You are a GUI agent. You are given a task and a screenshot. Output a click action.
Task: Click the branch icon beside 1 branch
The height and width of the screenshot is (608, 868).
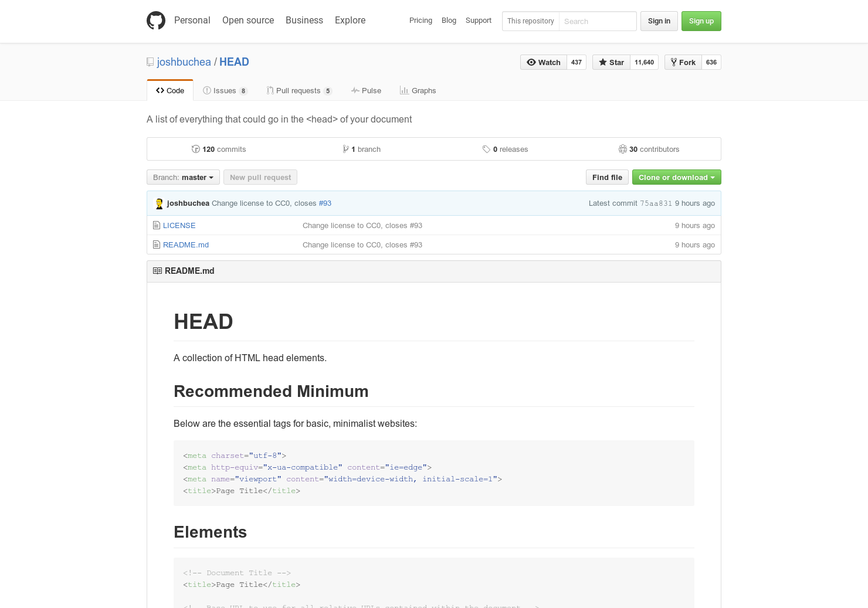[x=346, y=149]
